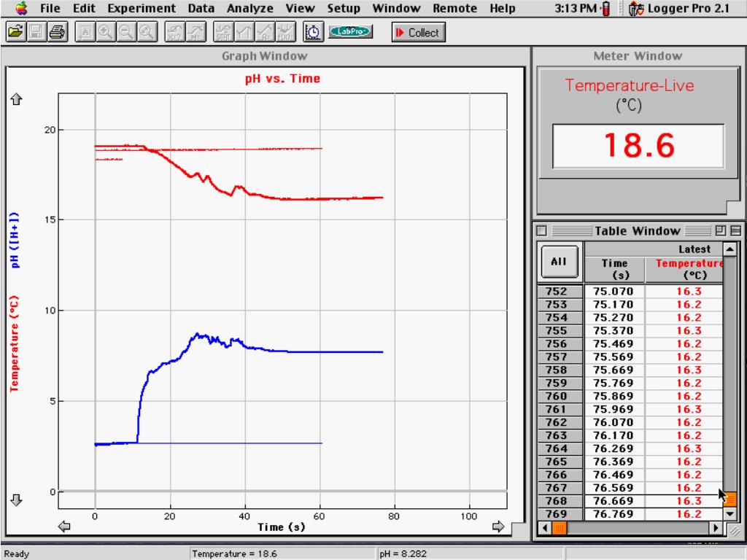The height and width of the screenshot is (560, 747).
Task: Select table row number 760
Action: tap(560, 396)
